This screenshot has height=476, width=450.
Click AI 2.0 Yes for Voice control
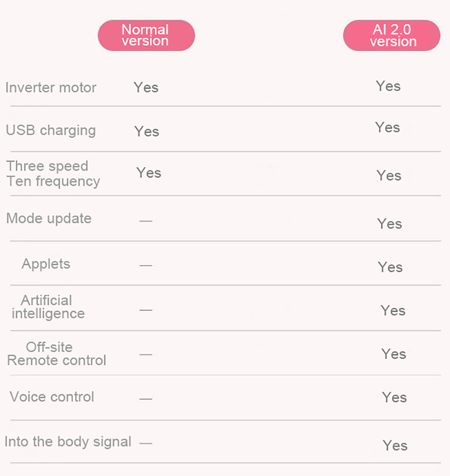pyautogui.click(x=394, y=397)
